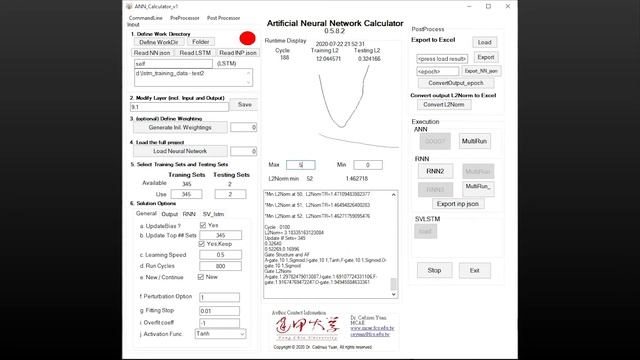Click the log output scrollbar down arrow
640x360 pixels.
tap(393, 294)
